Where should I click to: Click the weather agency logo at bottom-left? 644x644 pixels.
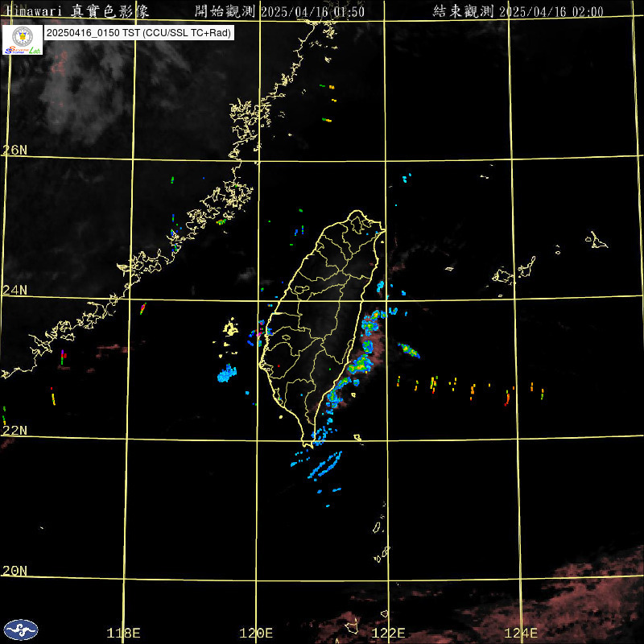tap(21, 630)
